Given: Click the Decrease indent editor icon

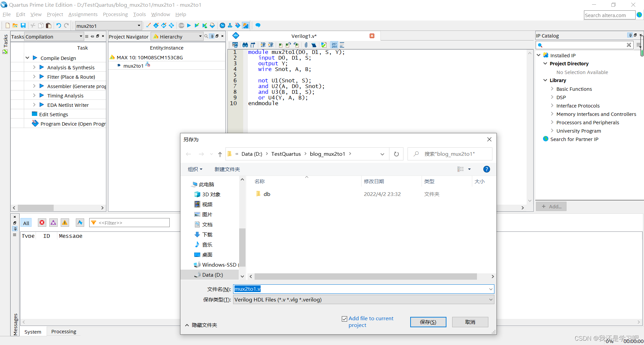Looking at the screenshot, I should 271,45.
